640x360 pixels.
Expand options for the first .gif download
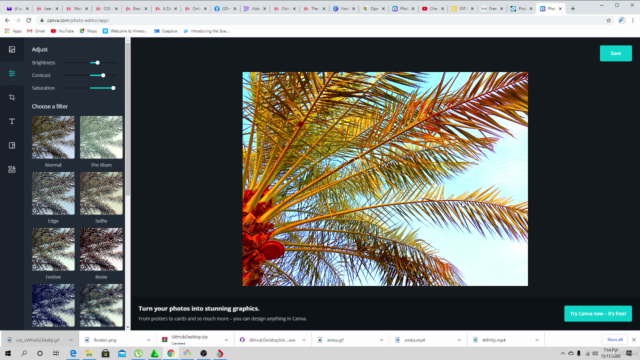point(71,340)
